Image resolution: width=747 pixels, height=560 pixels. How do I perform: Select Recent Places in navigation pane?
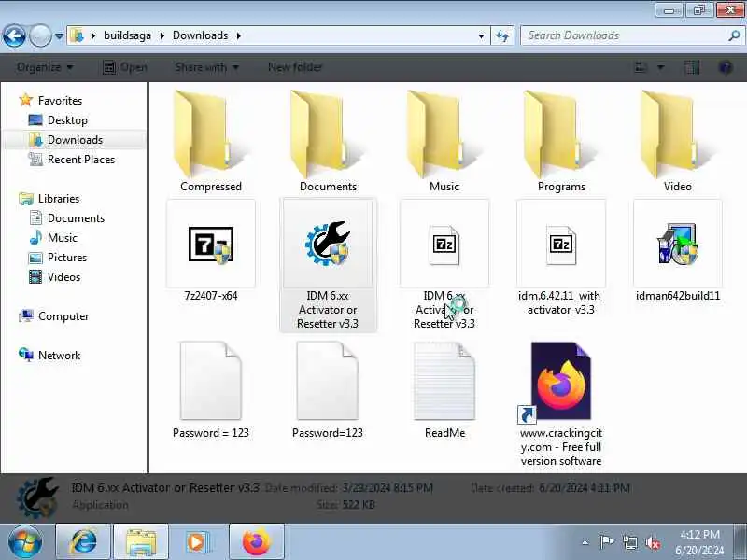pos(72,159)
